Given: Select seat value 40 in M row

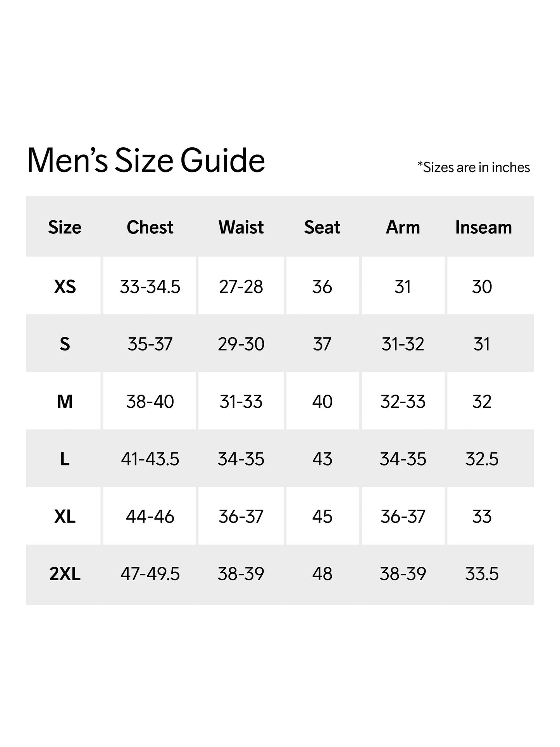Looking at the screenshot, I should pos(322,402).
